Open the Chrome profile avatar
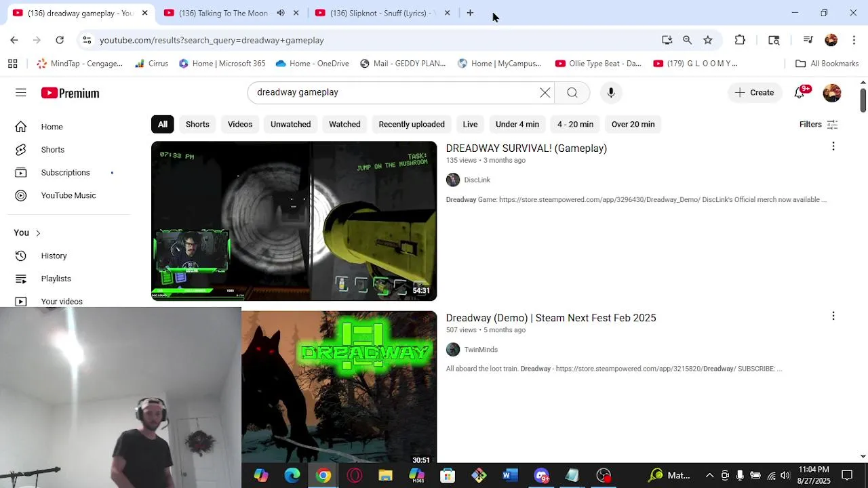The width and height of the screenshot is (868, 488). pyautogui.click(x=831, y=40)
